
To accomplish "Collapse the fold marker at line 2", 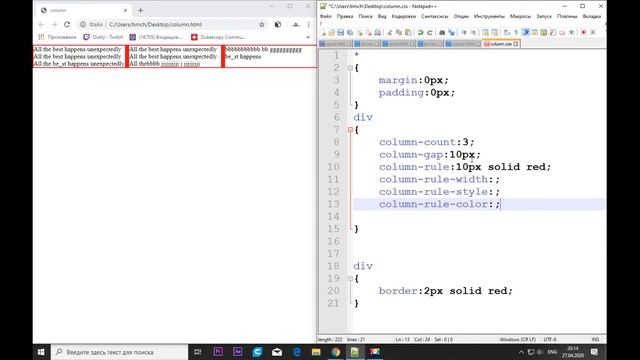I will [350, 68].
